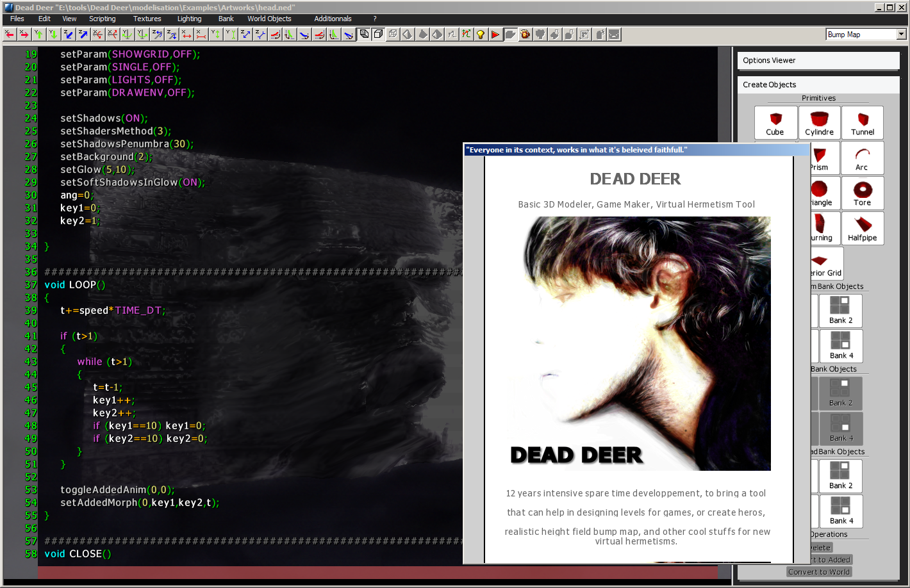Image resolution: width=910 pixels, height=588 pixels.
Task: Click the vertices path icon with green arrow
Action: coord(466,35)
